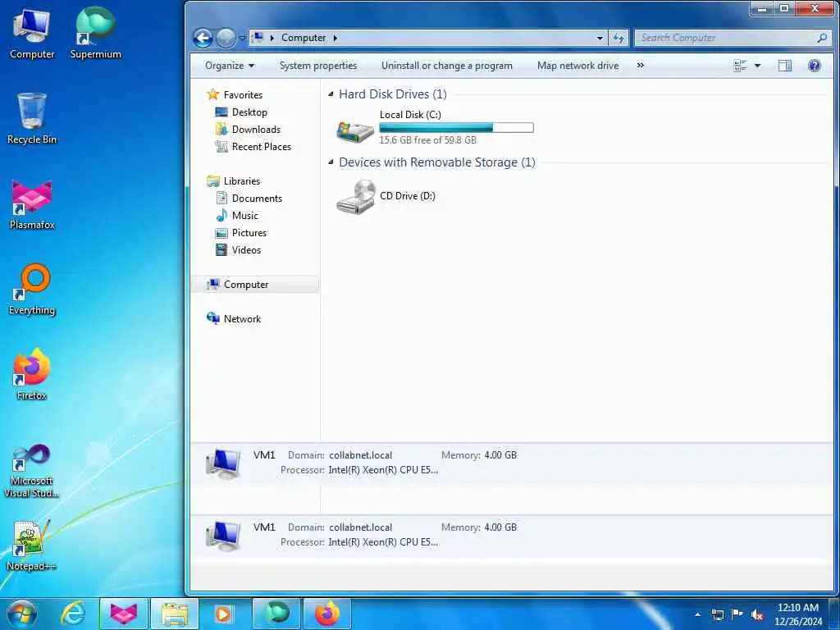This screenshot has width=840, height=630.
Task: Open the Windows Start orb
Action: [x=22, y=614]
